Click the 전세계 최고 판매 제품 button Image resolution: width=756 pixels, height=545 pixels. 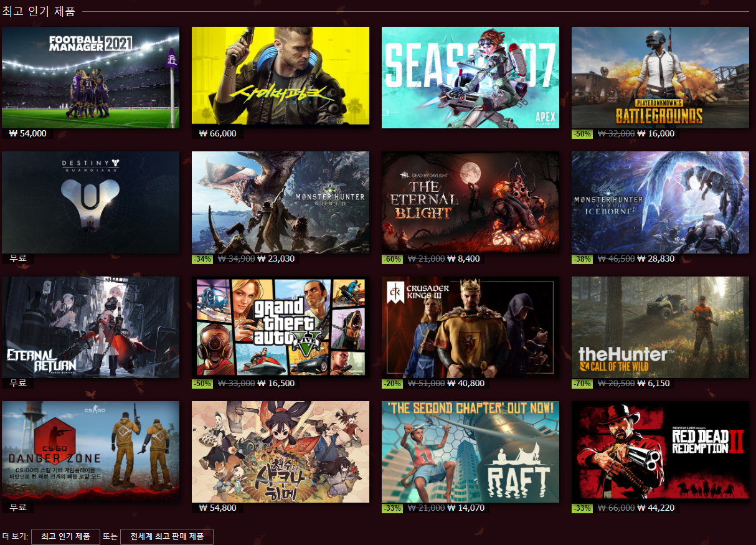coord(166,536)
